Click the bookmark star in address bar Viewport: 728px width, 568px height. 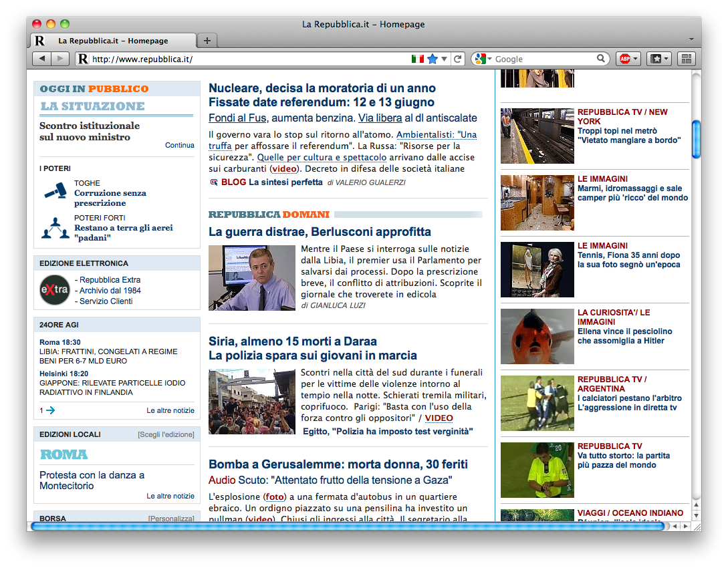tap(433, 59)
